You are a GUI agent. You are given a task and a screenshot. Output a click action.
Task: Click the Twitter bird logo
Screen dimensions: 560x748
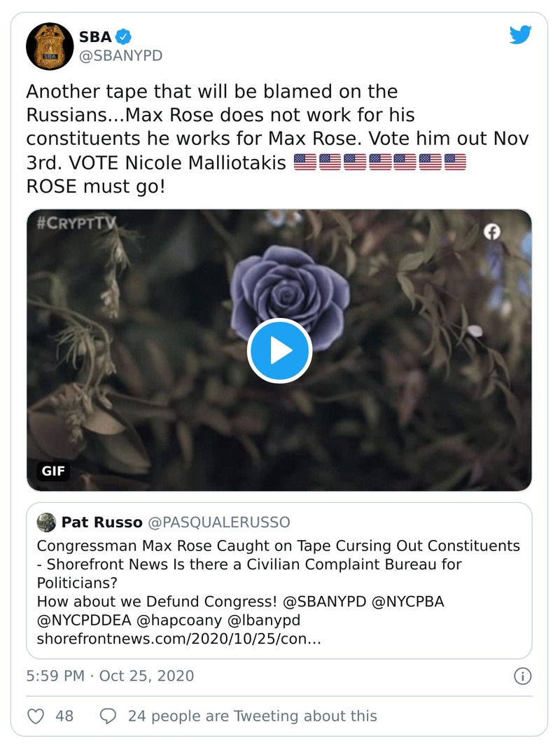point(520,34)
